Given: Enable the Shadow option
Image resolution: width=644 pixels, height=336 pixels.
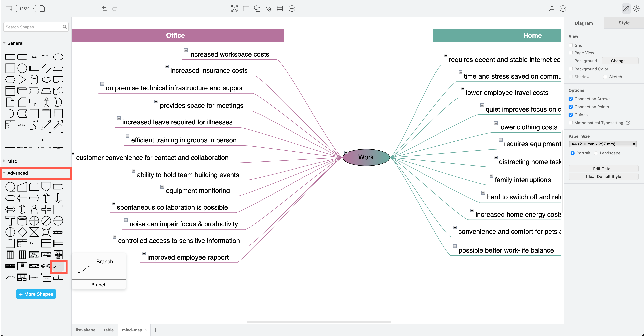Looking at the screenshot, I should [570, 77].
